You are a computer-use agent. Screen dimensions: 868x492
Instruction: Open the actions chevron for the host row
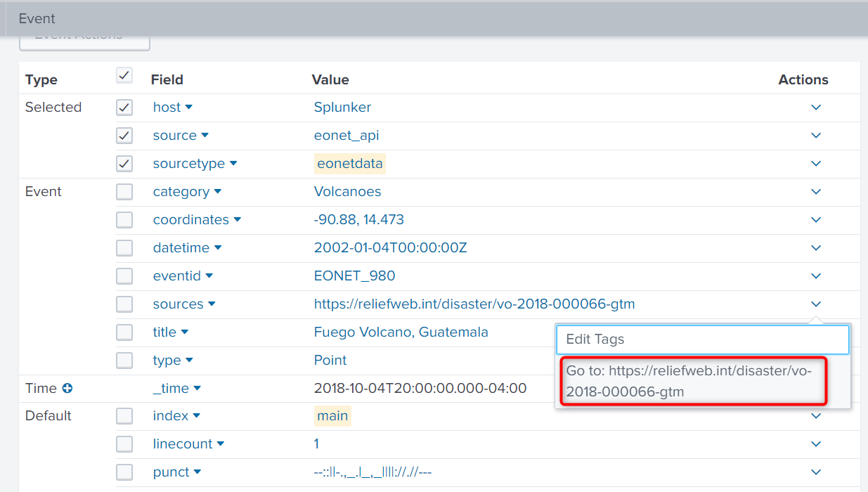815,108
